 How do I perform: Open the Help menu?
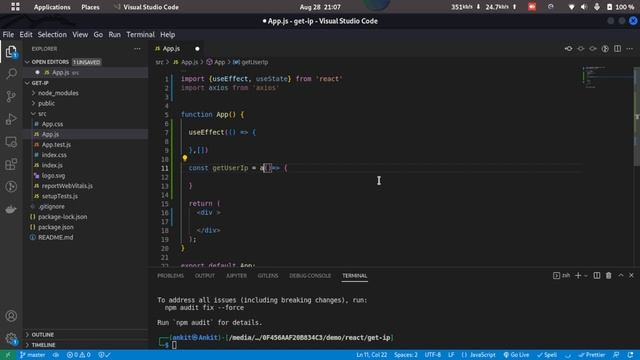[167, 35]
